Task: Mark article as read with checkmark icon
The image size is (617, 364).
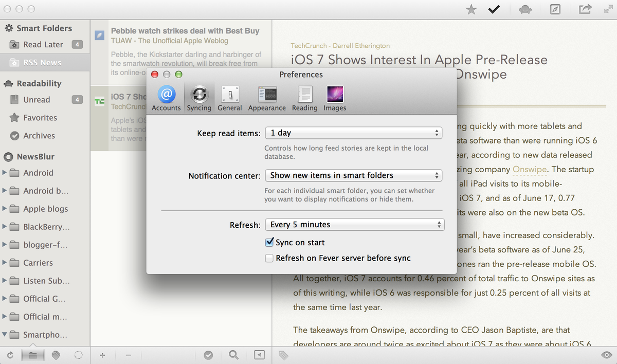Action: point(495,9)
